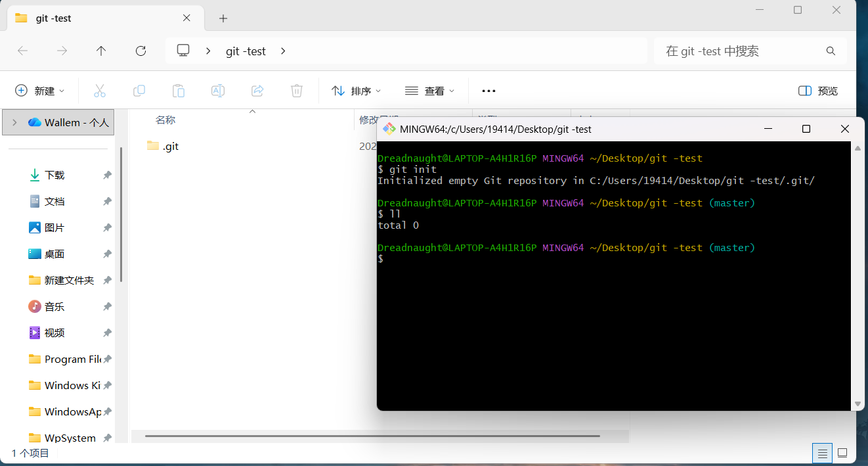Click the horizontal scrollbar in file list
This screenshot has width=868, height=466.
tap(372, 436)
